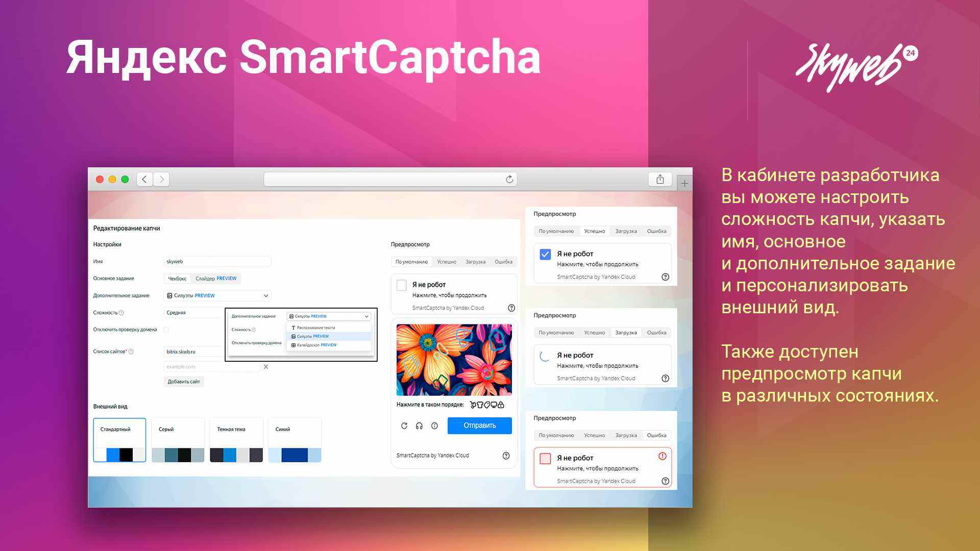Viewport: 980px width, 551px height.
Task: Click the help icon in the loading captcha
Action: [x=665, y=379]
